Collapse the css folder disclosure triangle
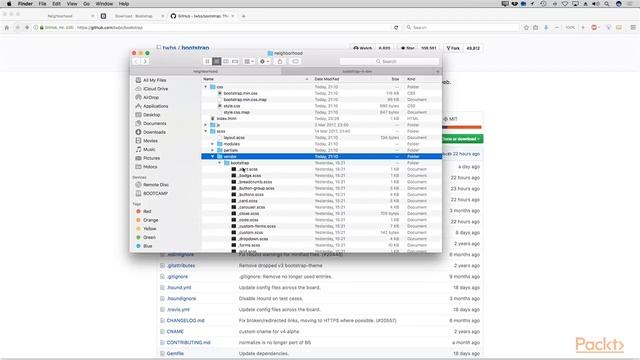The width and height of the screenshot is (640, 360). coord(206,87)
